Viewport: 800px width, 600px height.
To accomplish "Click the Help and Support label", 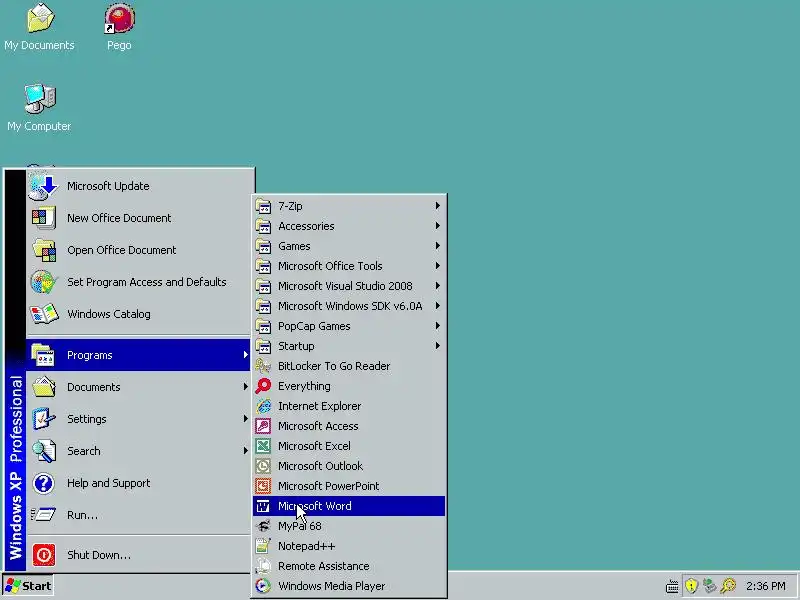I will click(109, 483).
